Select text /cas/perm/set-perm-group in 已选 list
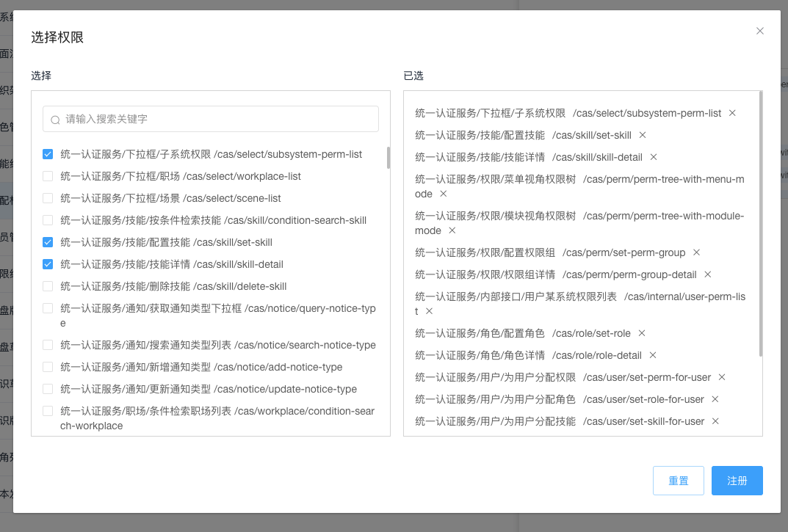 coord(623,252)
